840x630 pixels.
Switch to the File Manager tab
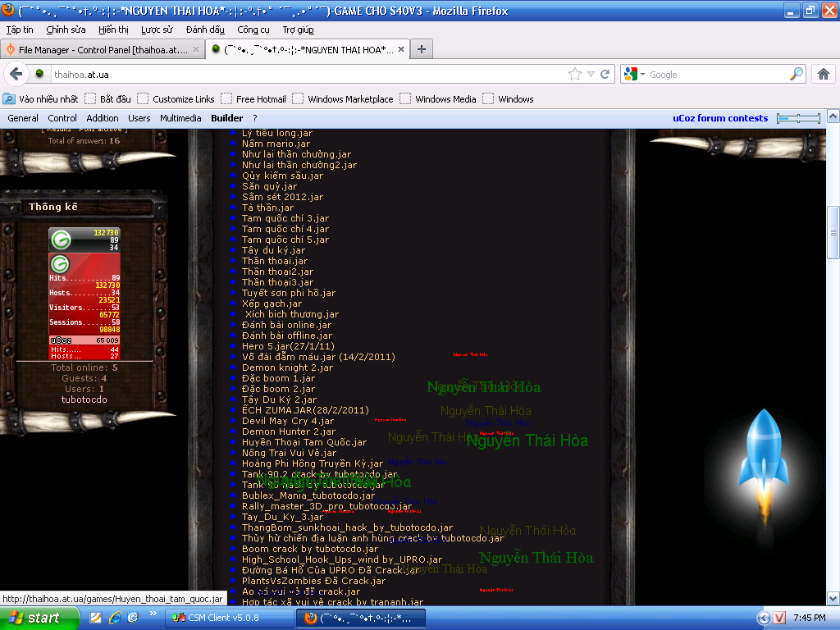tap(102, 49)
